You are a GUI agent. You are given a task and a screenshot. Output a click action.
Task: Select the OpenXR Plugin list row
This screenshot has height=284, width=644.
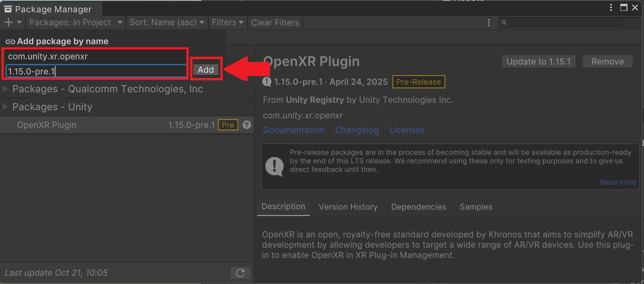pyautogui.click(x=127, y=125)
